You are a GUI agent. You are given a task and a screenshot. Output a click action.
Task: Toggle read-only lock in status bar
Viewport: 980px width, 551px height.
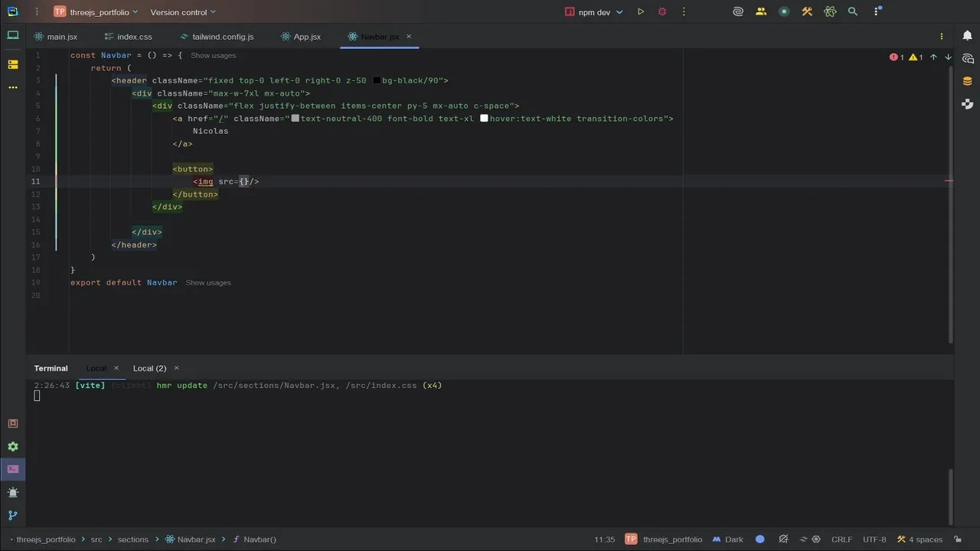[x=959, y=540]
